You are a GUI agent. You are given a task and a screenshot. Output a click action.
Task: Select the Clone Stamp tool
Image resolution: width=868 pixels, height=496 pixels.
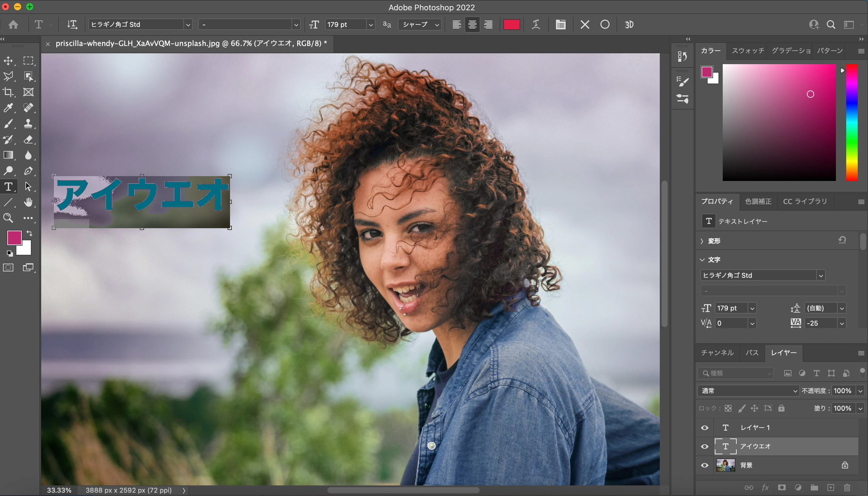(28, 124)
